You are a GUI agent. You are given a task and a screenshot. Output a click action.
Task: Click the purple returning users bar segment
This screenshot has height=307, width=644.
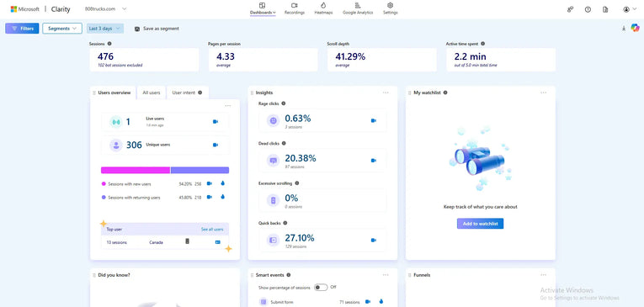(x=200, y=170)
